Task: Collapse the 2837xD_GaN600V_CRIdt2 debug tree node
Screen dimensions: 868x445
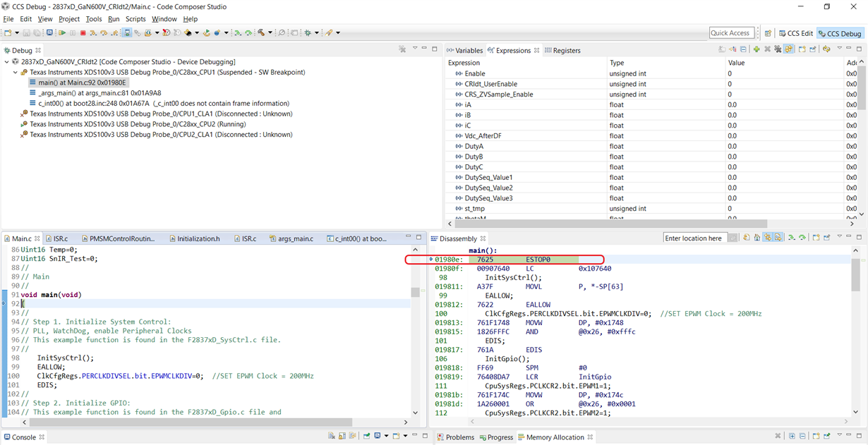Action: [7, 62]
